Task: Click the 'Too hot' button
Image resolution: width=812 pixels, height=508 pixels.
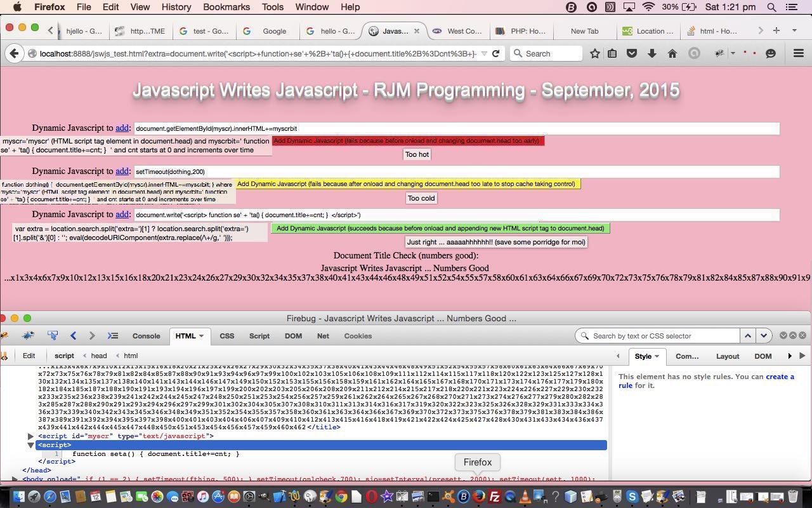Action: (x=417, y=154)
